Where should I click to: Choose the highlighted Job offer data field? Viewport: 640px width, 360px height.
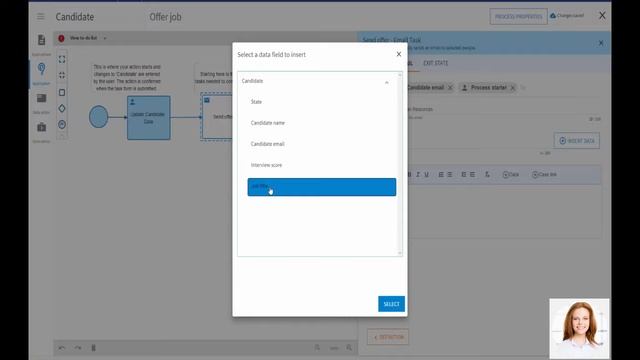point(322,187)
